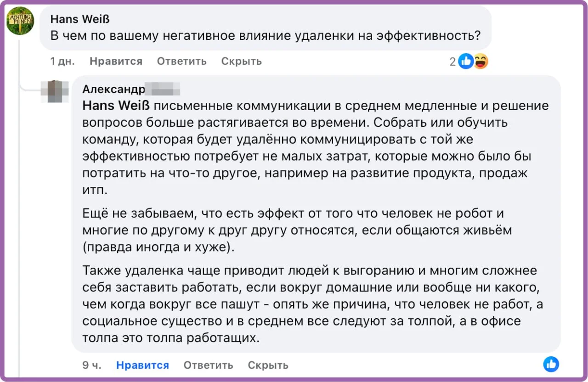
Task: Click the thumbs-up icon next to the laughing emoji
Action: coord(466,61)
